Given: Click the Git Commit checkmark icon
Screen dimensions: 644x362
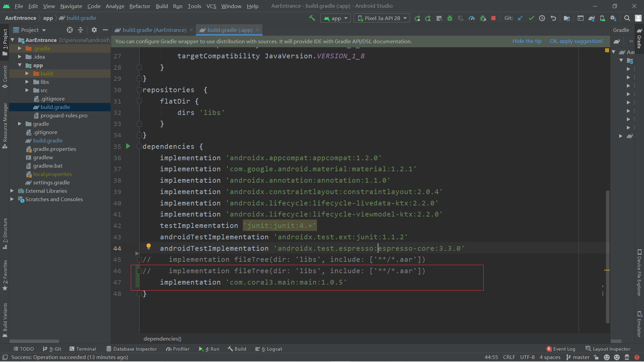Looking at the screenshot, I should tap(531, 18).
